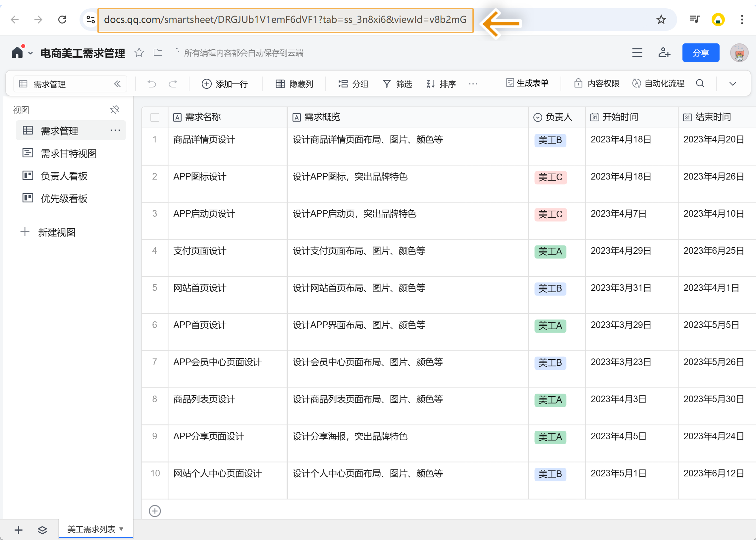Unpin the views sidebar panel
Viewport: 756px width, 540px height.
115,110
